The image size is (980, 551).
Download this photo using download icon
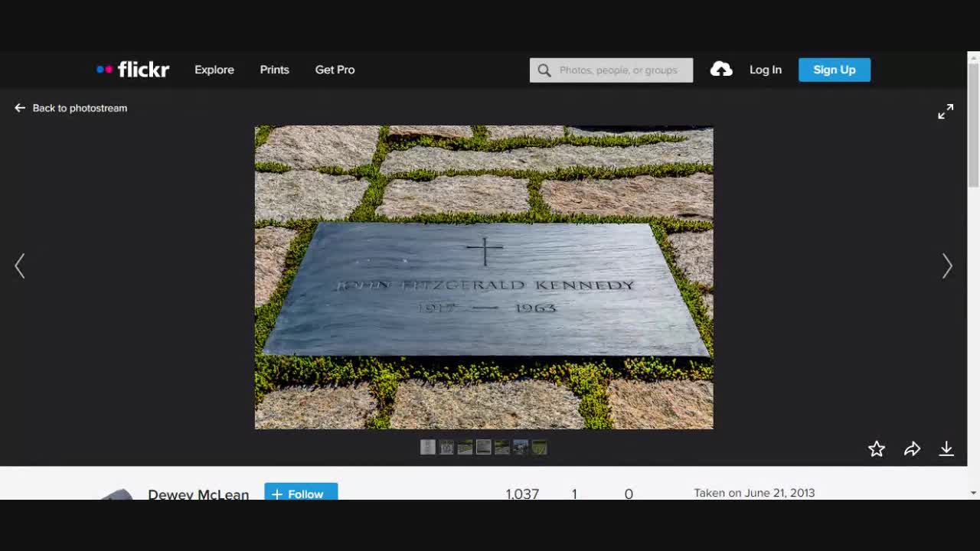(x=946, y=449)
